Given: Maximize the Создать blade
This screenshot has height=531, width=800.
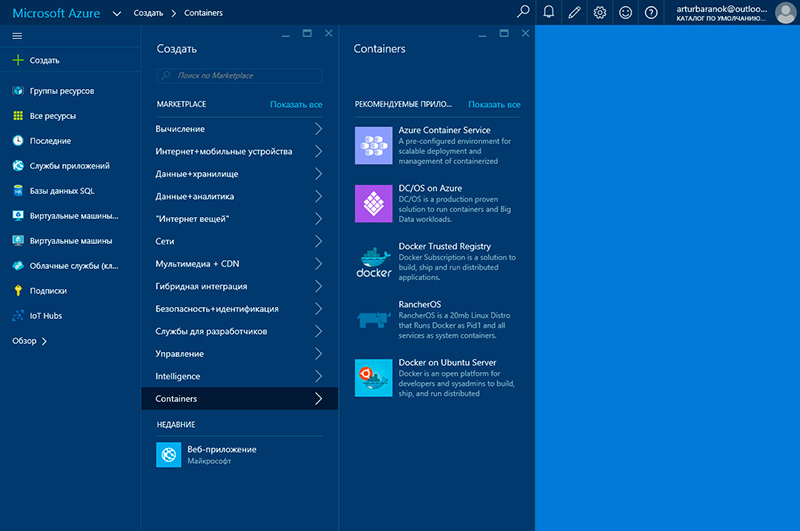Looking at the screenshot, I should point(307,33).
